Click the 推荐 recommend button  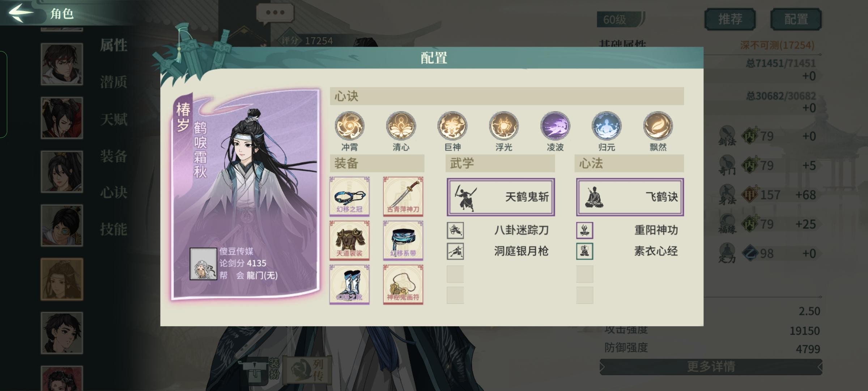coord(730,19)
